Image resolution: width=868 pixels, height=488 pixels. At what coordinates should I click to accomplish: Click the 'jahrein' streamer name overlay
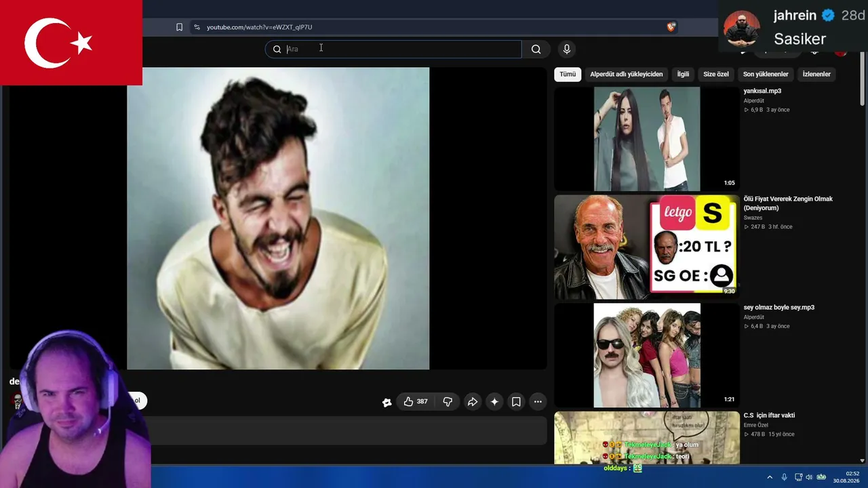(x=795, y=16)
